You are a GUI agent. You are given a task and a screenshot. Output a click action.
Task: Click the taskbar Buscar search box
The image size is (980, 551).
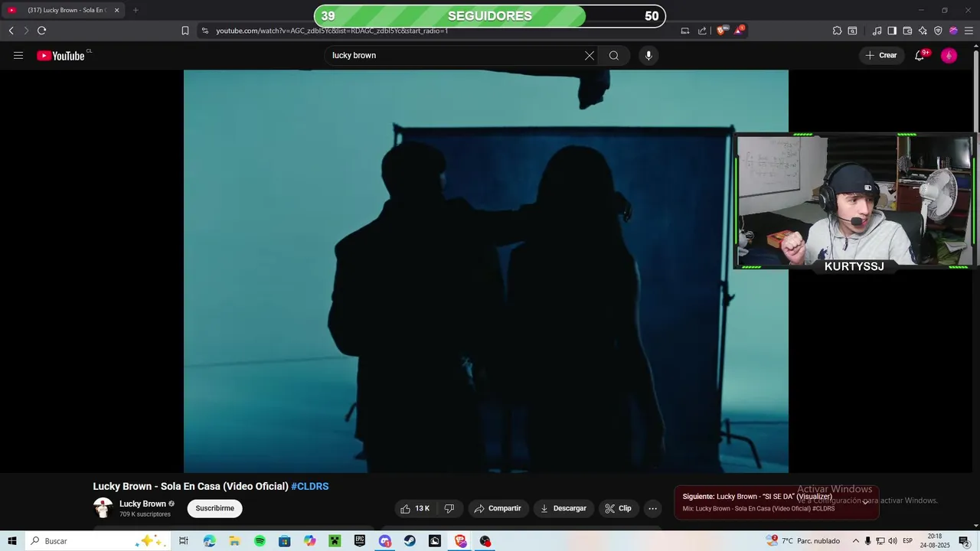point(98,541)
